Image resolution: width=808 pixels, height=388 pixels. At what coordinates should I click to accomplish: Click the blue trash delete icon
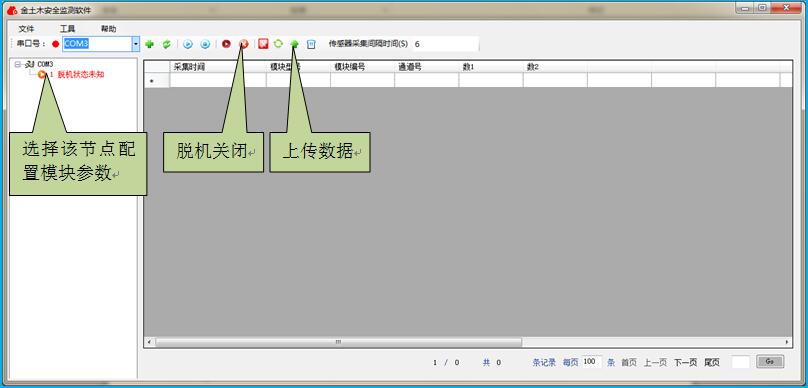(311, 44)
